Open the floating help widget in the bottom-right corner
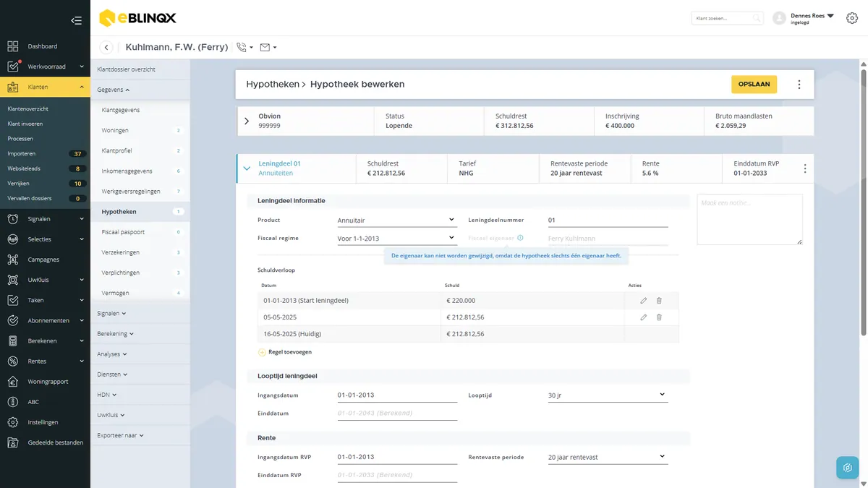 pos(848,468)
